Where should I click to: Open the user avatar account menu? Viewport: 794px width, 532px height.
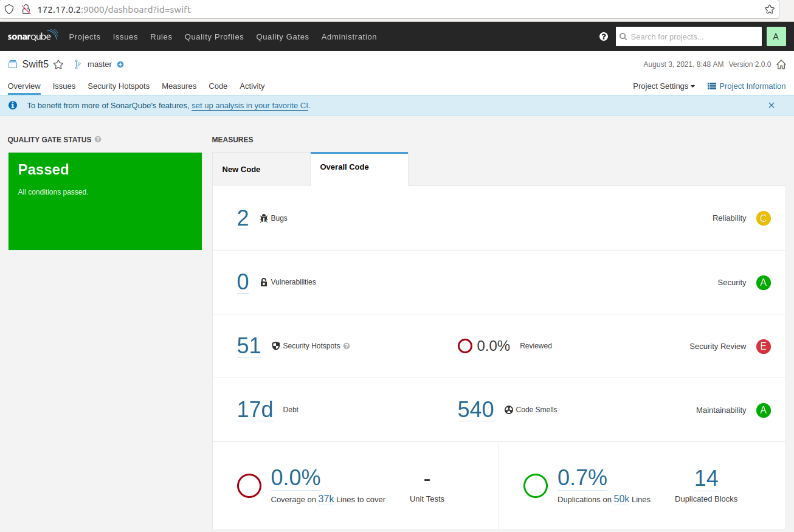point(776,36)
